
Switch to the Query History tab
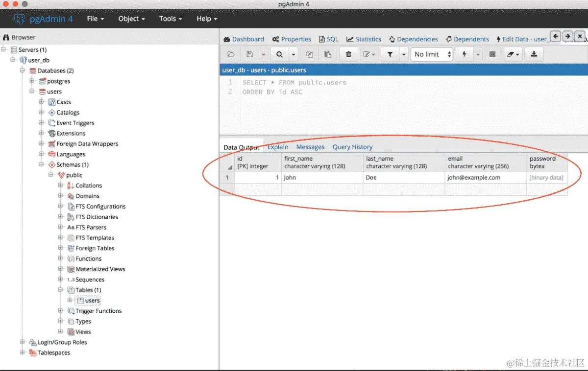[x=352, y=147]
